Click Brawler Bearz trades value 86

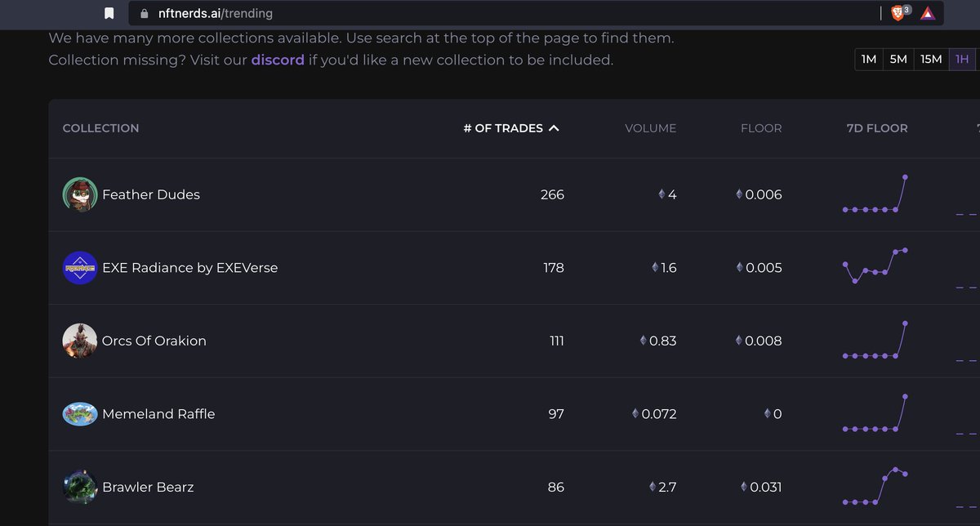coord(556,487)
